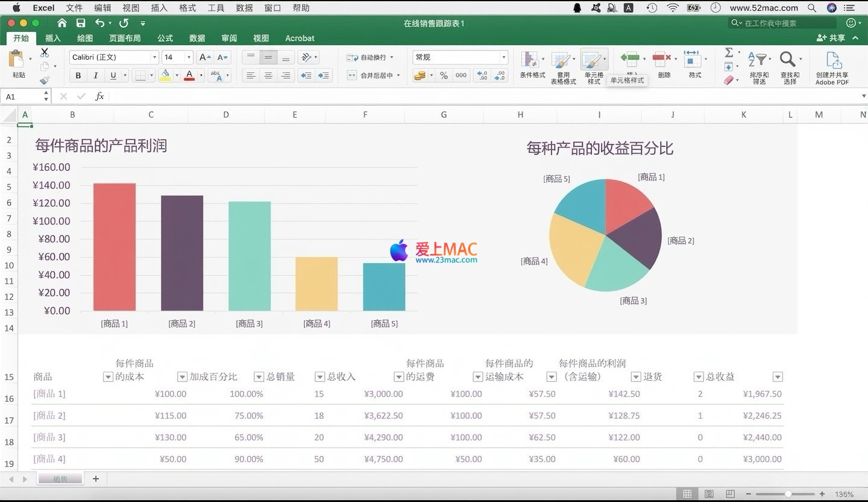Image resolution: width=868 pixels, height=502 pixels.
Task: Click the Save floppy disk icon
Action: [81, 23]
